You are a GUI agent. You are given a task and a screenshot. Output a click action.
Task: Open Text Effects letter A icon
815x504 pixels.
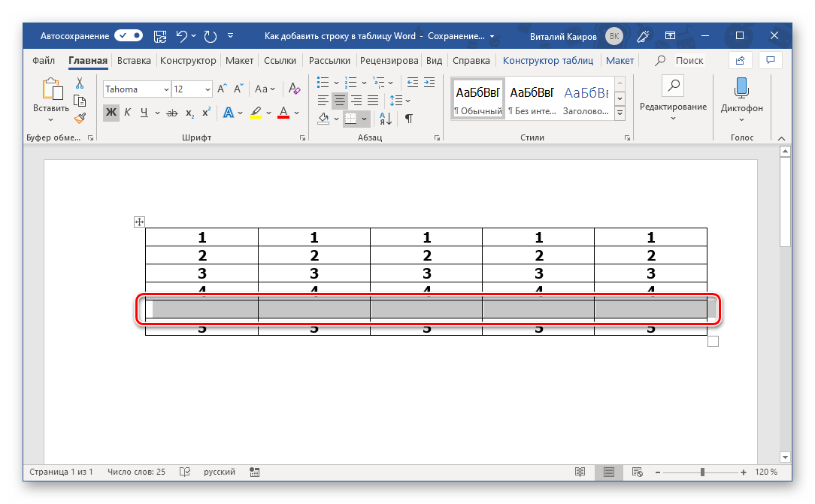pyautogui.click(x=228, y=112)
